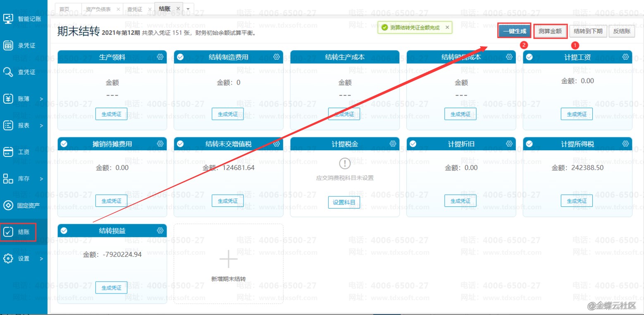Screen dimensions: 644x315
Task: Select the 固定资产 sidebar icon
Action: pyautogui.click(x=8, y=205)
